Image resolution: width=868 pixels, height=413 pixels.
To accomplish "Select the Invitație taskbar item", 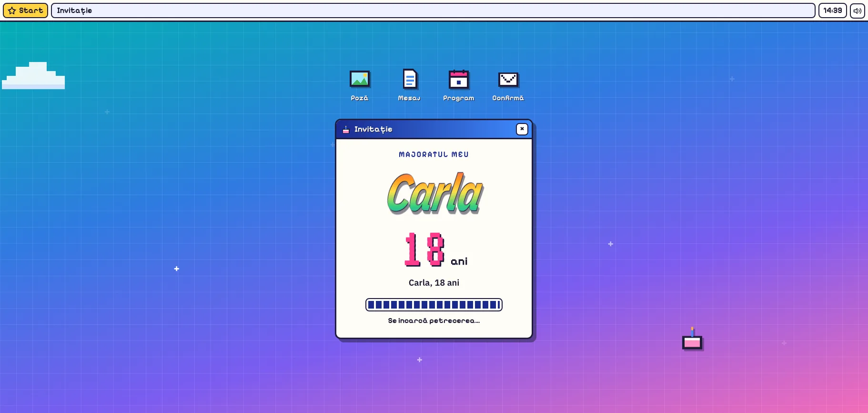I will coord(433,10).
